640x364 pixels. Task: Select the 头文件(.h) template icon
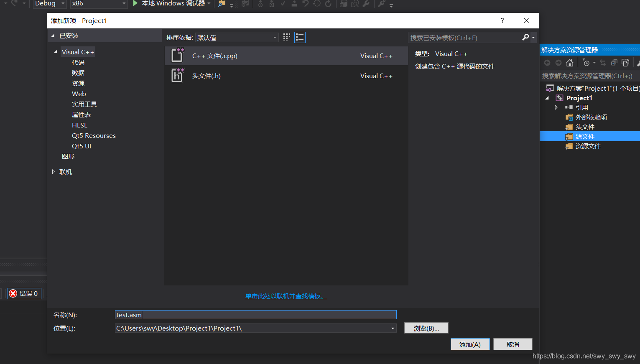tap(178, 76)
